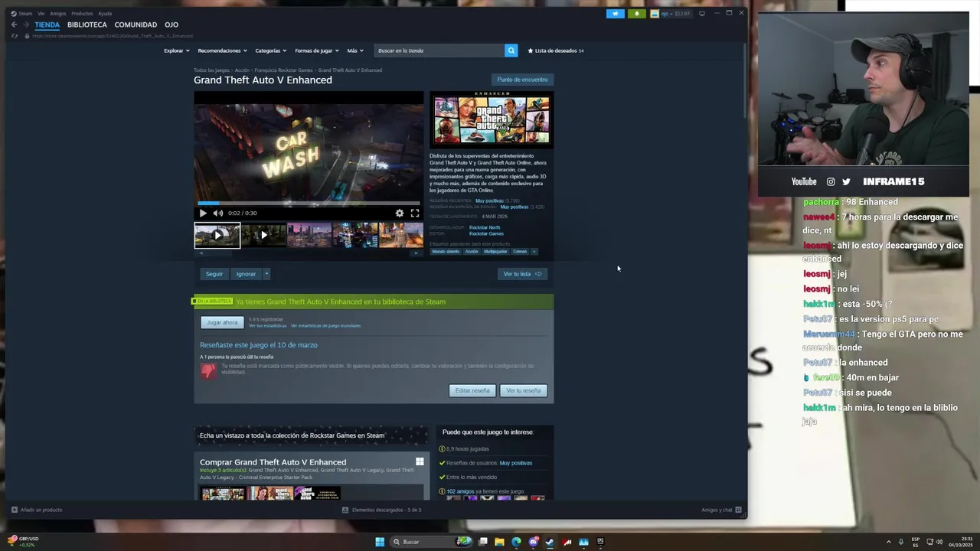Image resolution: width=980 pixels, height=551 pixels.
Task: Click the Añadir un producto plus icon
Action: pyautogui.click(x=15, y=510)
